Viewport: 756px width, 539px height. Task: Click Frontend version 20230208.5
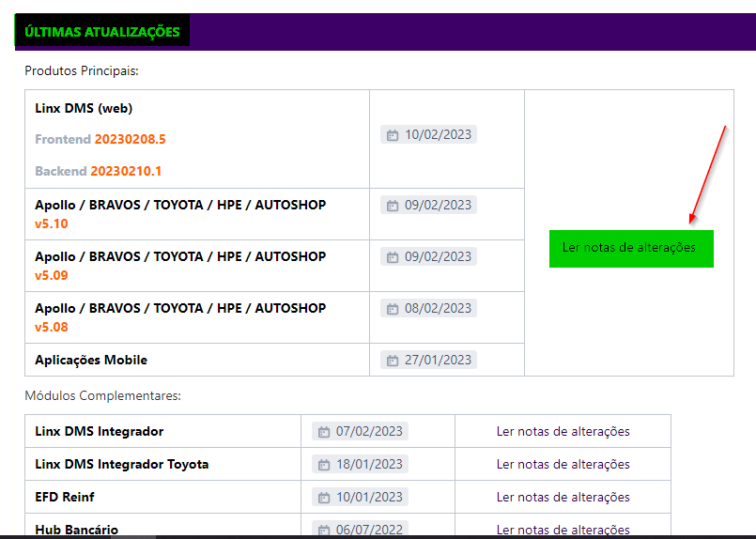coord(131,139)
